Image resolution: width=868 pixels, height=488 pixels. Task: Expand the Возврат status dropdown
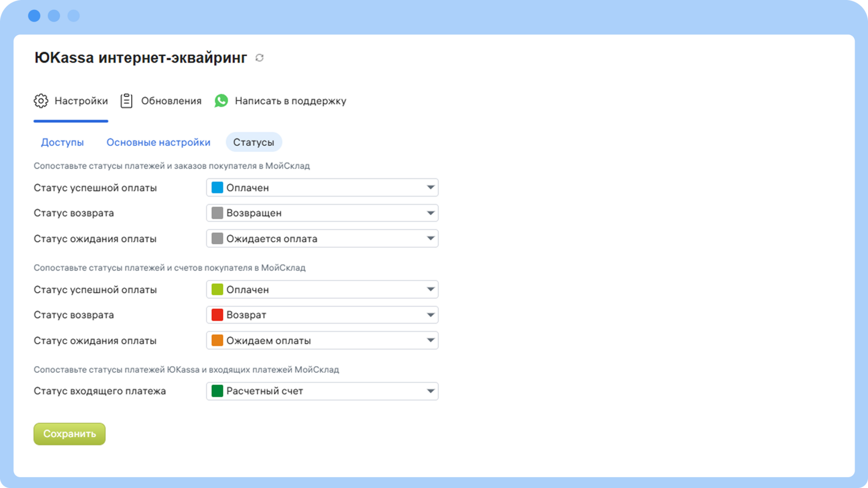pyautogui.click(x=322, y=315)
